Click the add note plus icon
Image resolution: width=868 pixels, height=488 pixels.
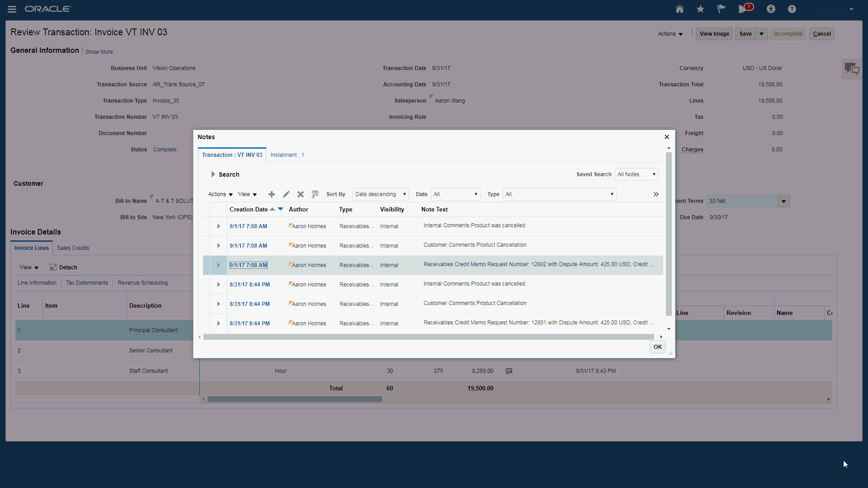tap(271, 194)
